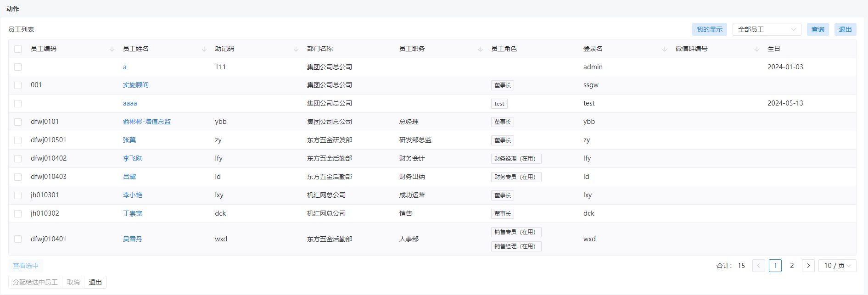Select checkbox for dfwj0101 row
The image size is (868, 295).
coord(18,122)
